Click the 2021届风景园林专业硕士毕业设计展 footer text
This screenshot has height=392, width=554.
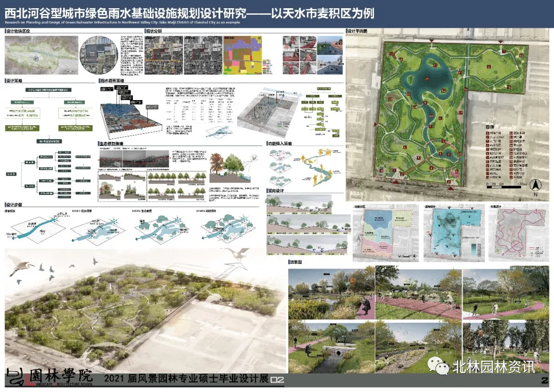pos(187,379)
